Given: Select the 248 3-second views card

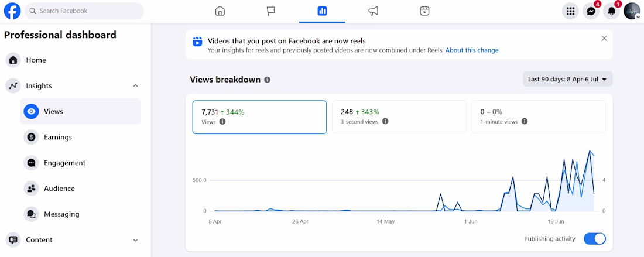Looking at the screenshot, I should click(x=399, y=117).
